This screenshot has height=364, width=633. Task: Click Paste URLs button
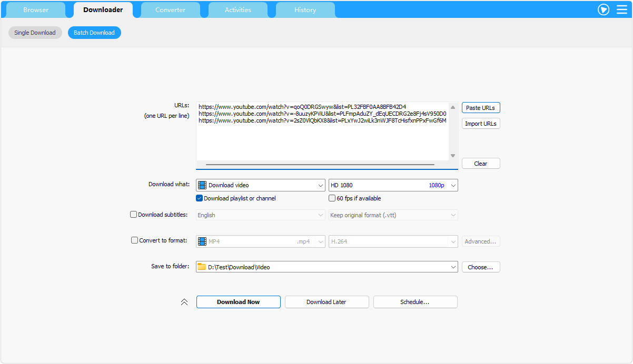click(480, 108)
